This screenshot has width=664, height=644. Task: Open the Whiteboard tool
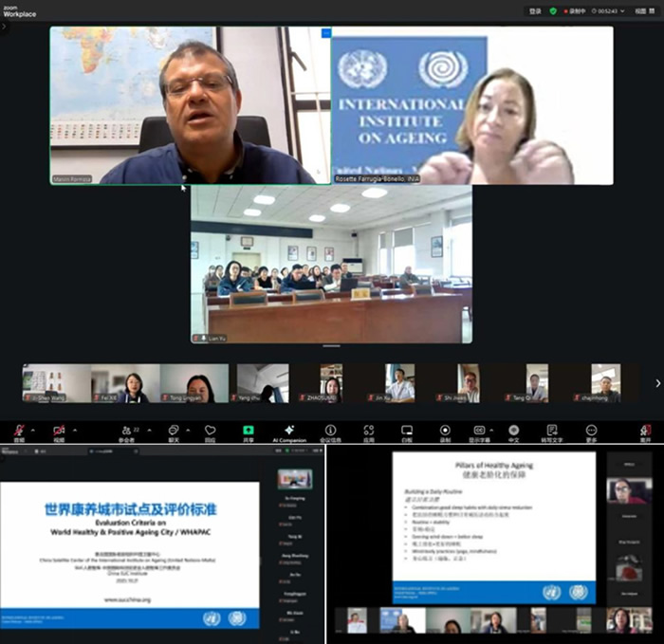click(x=407, y=431)
